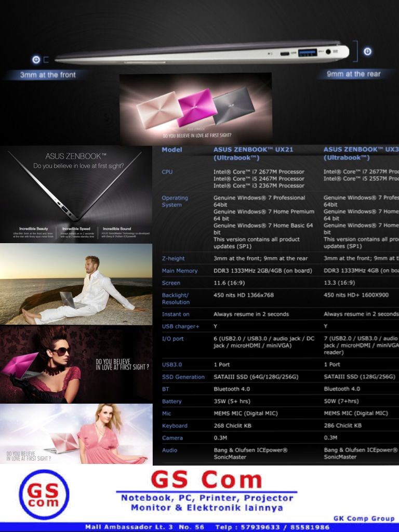Click the circular GS com logo
399x532 pixels.
click(44, 495)
